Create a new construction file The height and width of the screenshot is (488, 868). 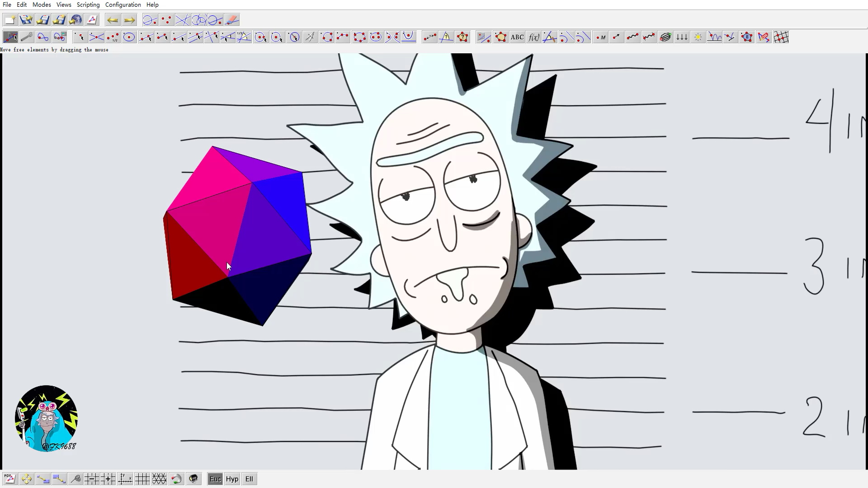10,20
